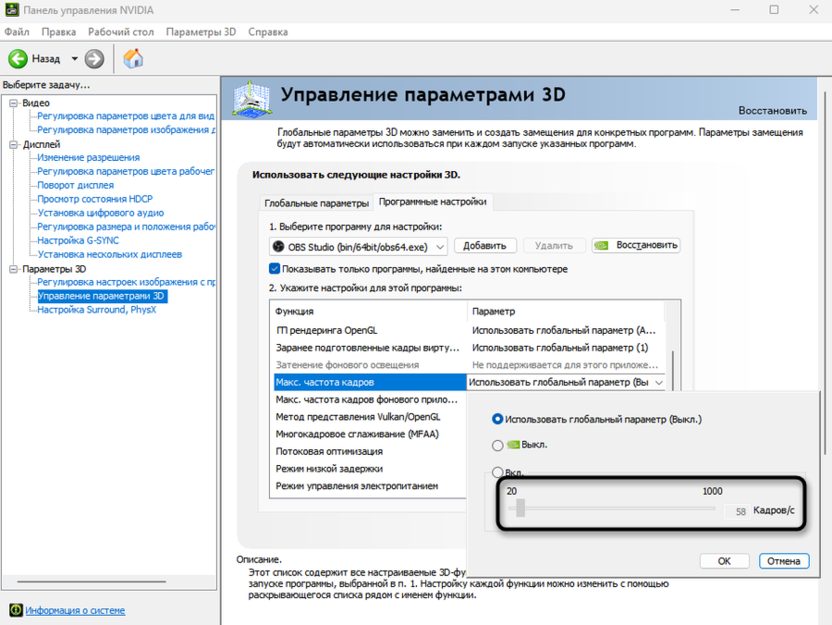Image resolution: width=832 pixels, height=625 pixels.
Task: Select Регулировка настроек изображения с просмотром item
Action: click(126, 282)
